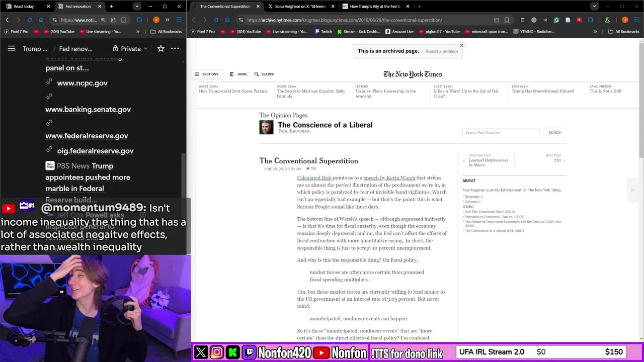Open the Private sharing dropdown in Notion

(x=130, y=49)
